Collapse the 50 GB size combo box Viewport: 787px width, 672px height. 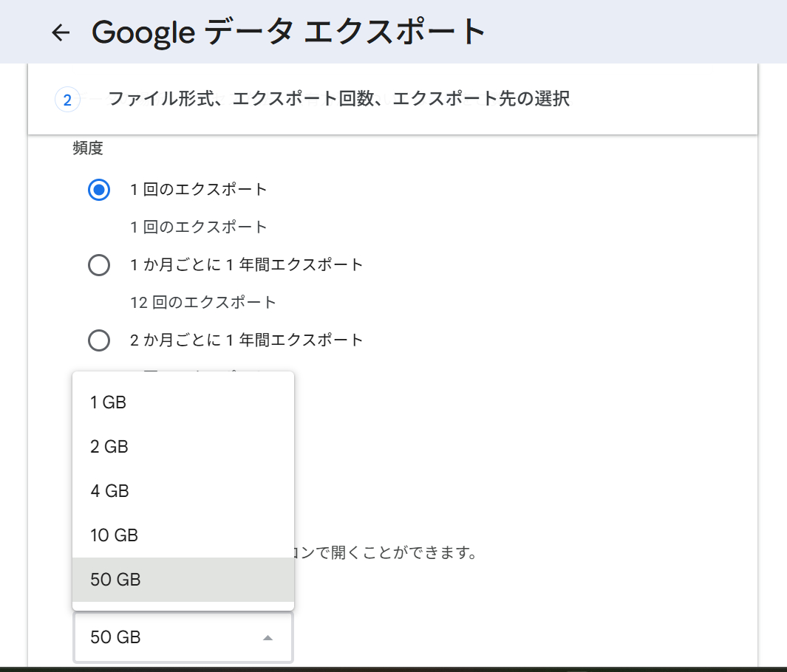pos(183,637)
